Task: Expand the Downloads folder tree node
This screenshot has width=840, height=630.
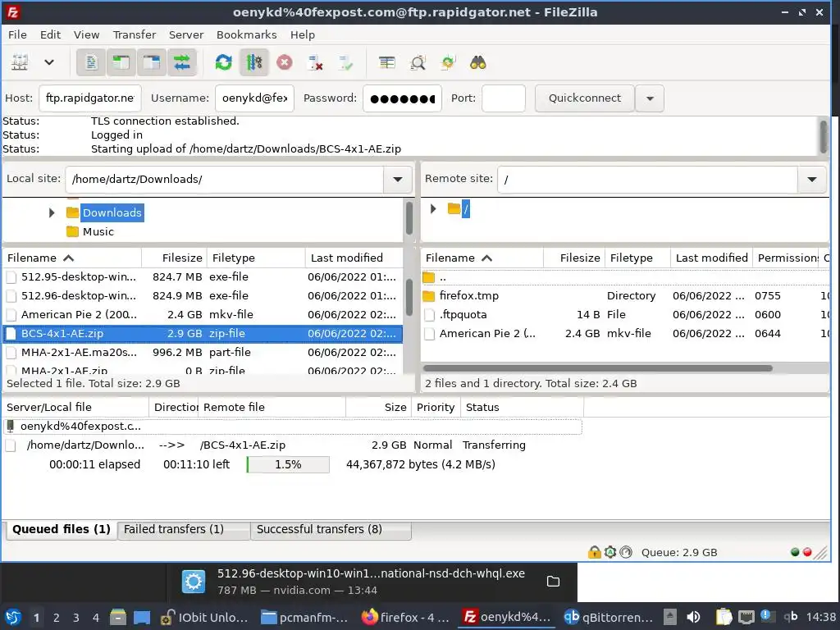Action: click(x=52, y=212)
